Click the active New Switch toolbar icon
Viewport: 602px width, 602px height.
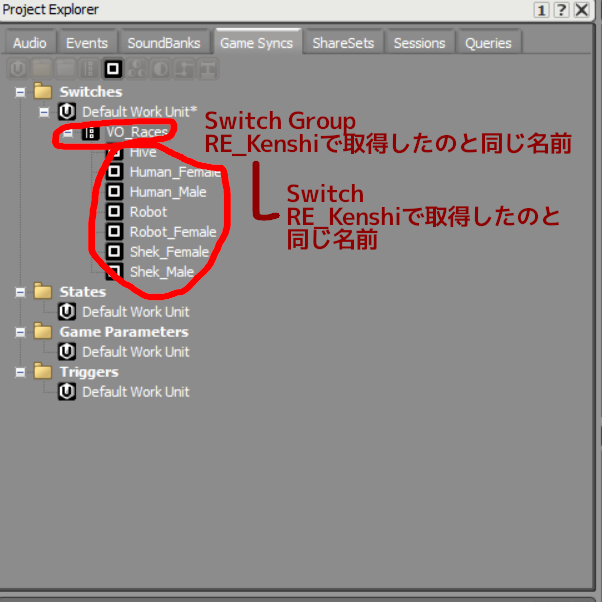click(x=113, y=69)
